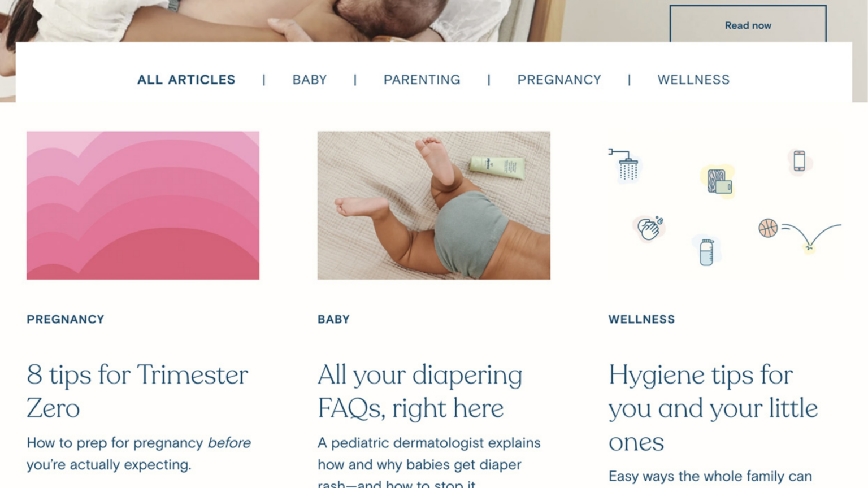Click the hand washing icon

(649, 228)
